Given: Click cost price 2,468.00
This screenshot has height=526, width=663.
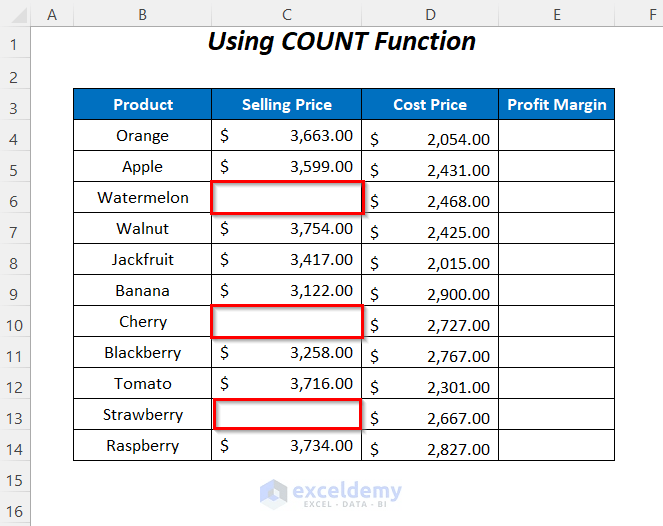Looking at the screenshot, I should pyautogui.click(x=430, y=197).
